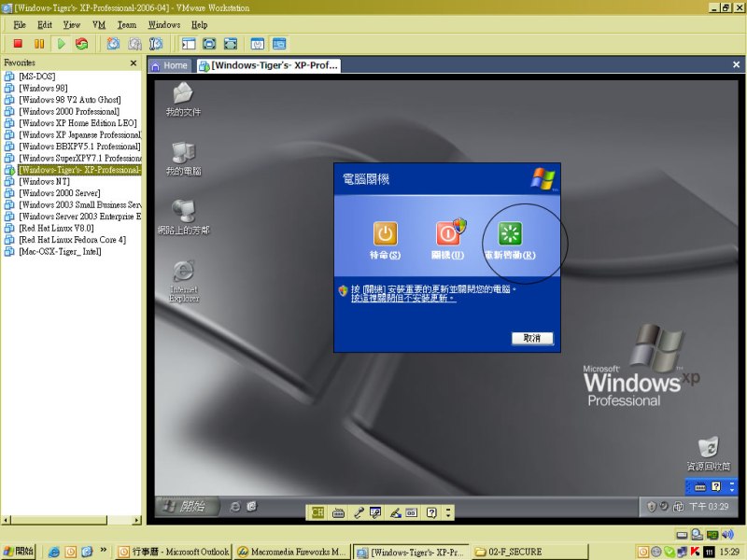This screenshot has width=747, height=560.
Task: Open the Edit menu
Action: coord(45,25)
